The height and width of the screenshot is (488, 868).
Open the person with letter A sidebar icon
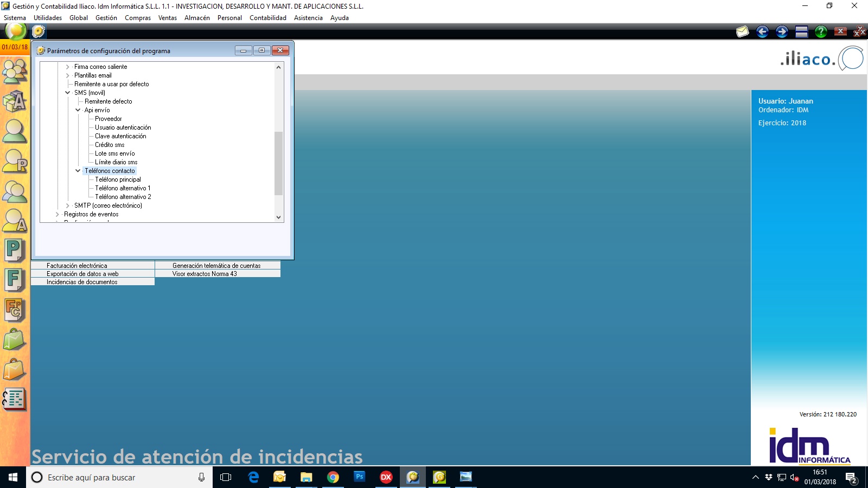pyautogui.click(x=15, y=220)
